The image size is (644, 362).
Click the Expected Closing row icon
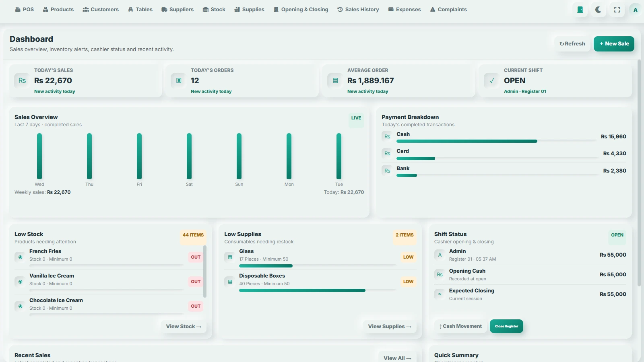pyautogui.click(x=440, y=294)
